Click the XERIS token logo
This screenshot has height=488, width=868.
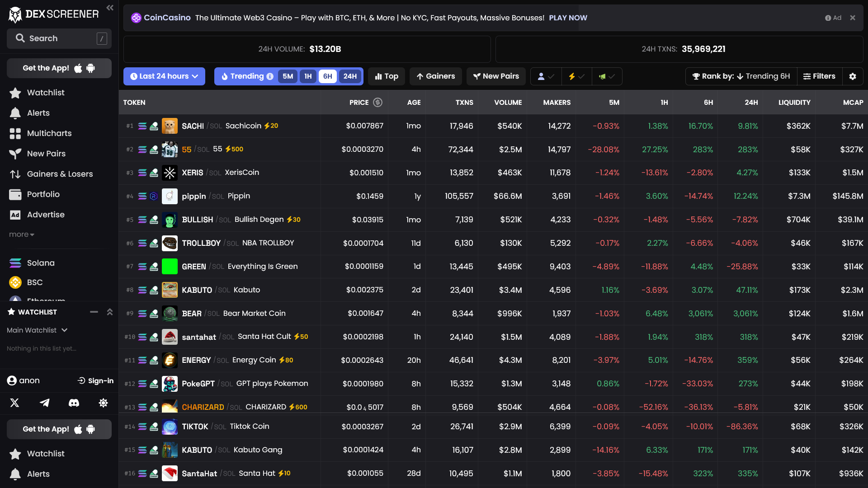tap(170, 173)
